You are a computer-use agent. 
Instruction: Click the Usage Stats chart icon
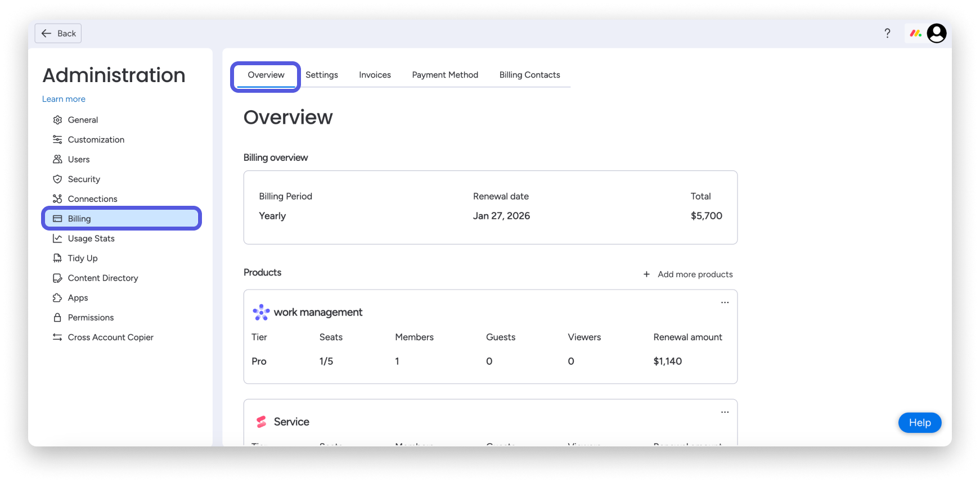click(x=57, y=238)
